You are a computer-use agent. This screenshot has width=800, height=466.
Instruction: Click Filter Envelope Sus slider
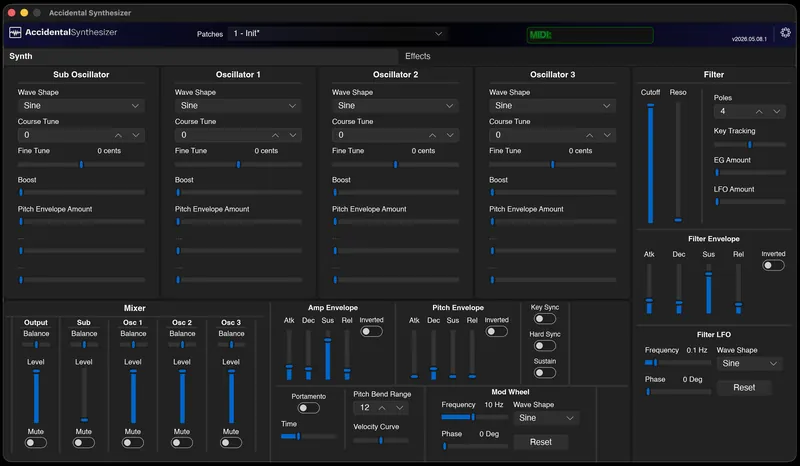708,288
